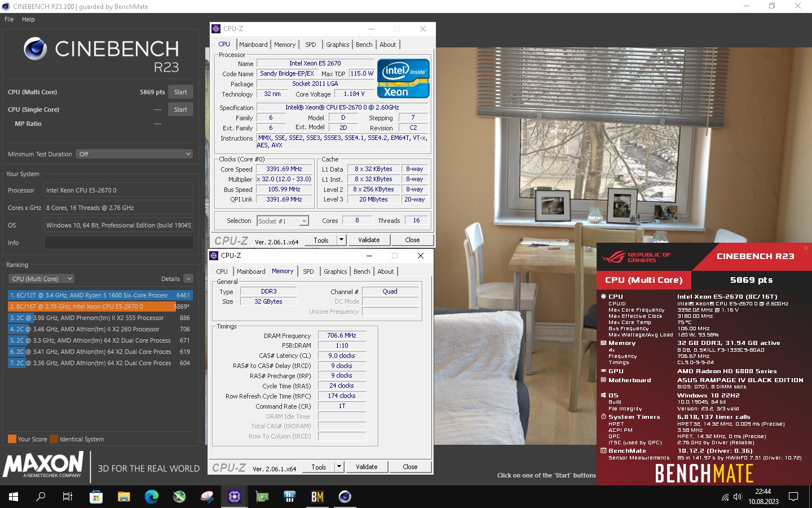Open the Windows Start menu

pos(14,497)
